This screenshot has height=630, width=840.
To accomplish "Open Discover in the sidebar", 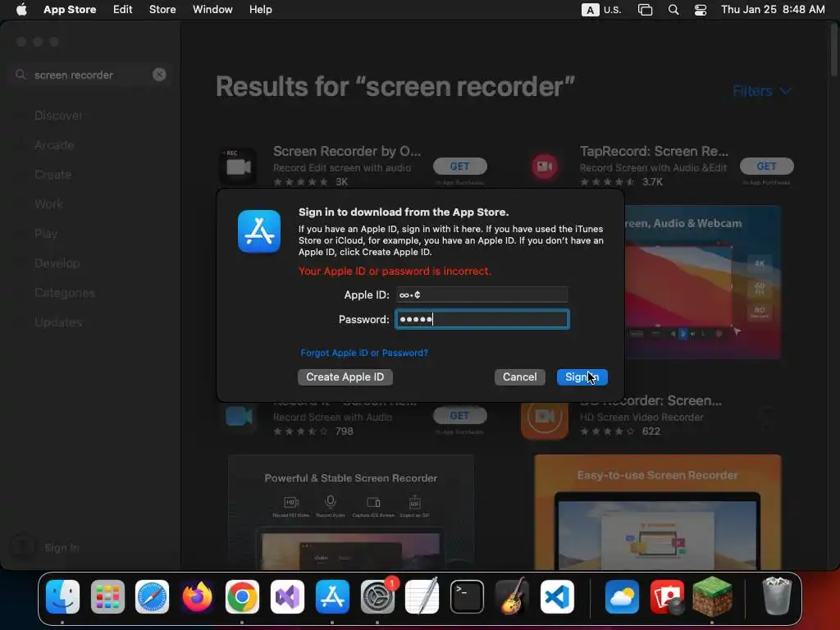I will 58,116.
